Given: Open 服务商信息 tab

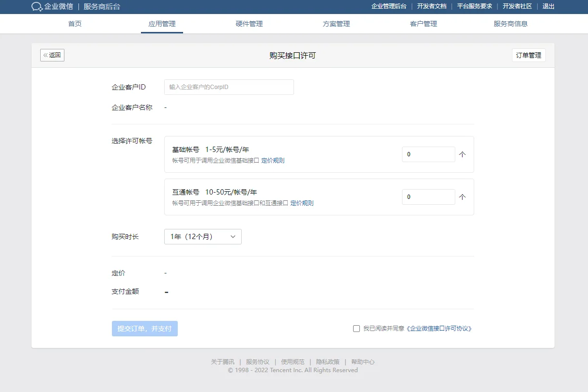Looking at the screenshot, I should point(511,24).
